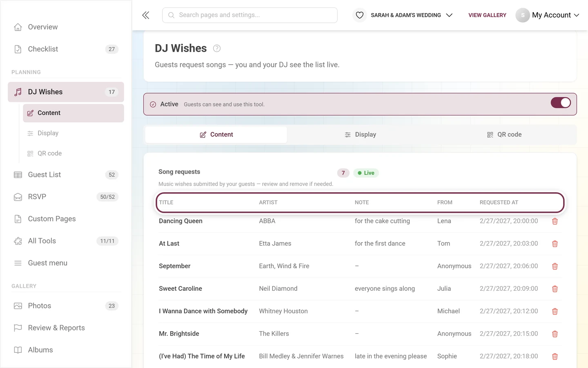
Task: Open the QR code tab
Action: click(504, 135)
